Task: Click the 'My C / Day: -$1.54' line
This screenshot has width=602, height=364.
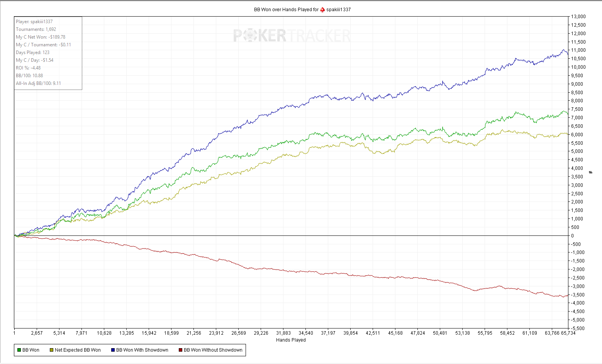Action: tap(35, 60)
